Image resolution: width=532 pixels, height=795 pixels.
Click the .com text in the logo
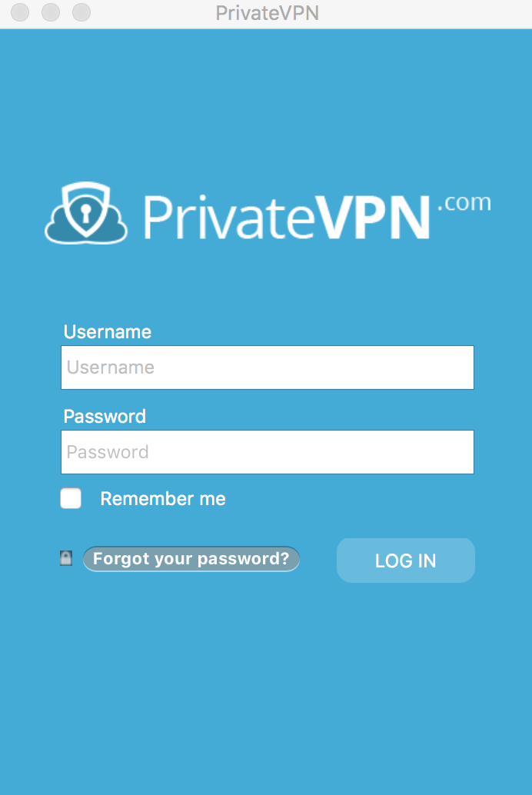click(464, 203)
